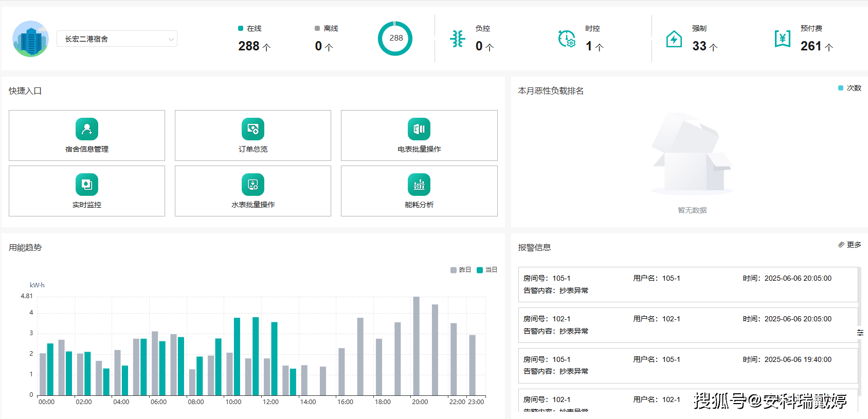This screenshot has height=419, width=868.
Task: Click the building avatar image
Action: click(x=31, y=39)
